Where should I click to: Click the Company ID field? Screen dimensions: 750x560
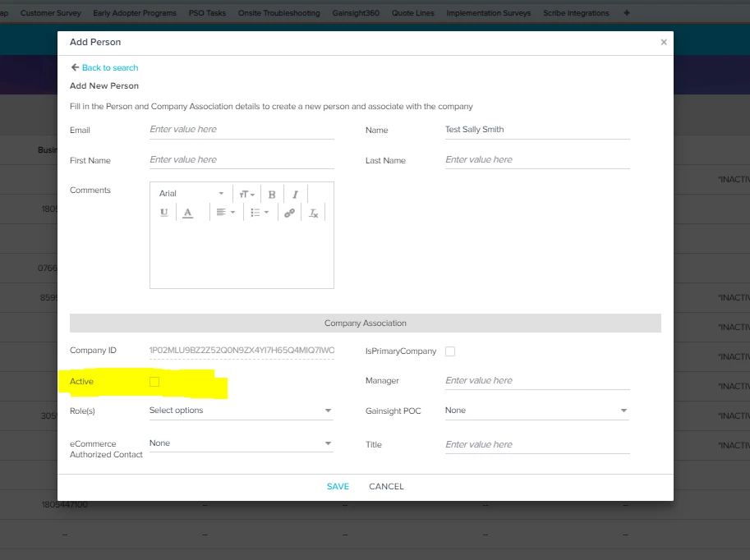point(242,351)
